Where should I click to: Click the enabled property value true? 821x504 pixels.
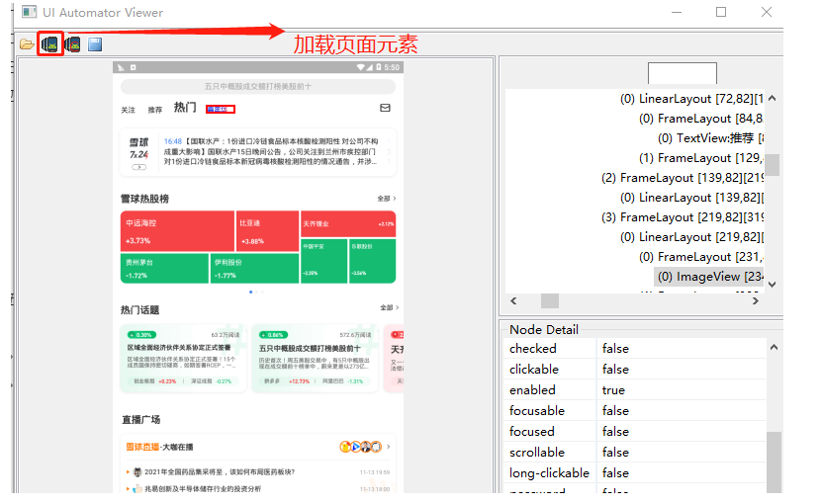[x=613, y=390]
